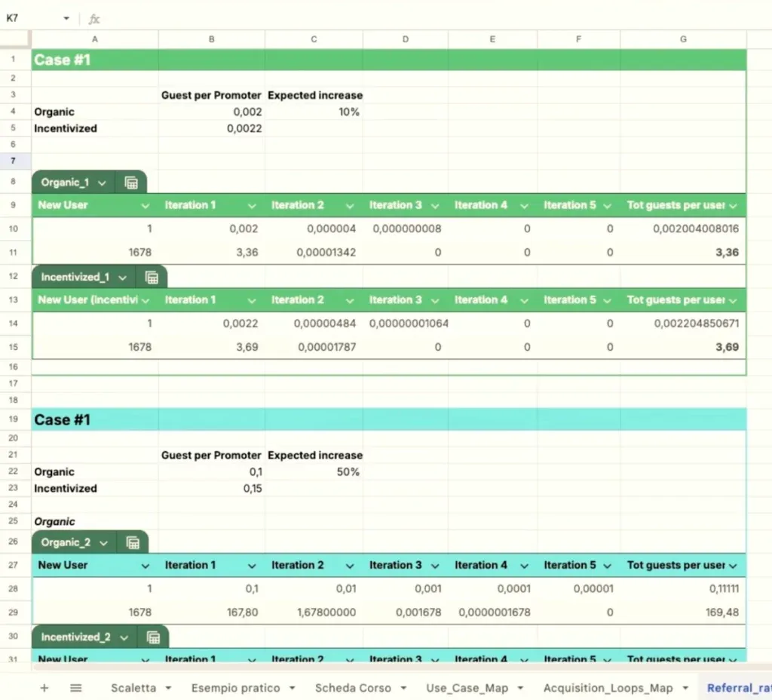Screen dimensions: 772x700
Task: Select the 50% Expected increase cell
Action: coord(314,471)
